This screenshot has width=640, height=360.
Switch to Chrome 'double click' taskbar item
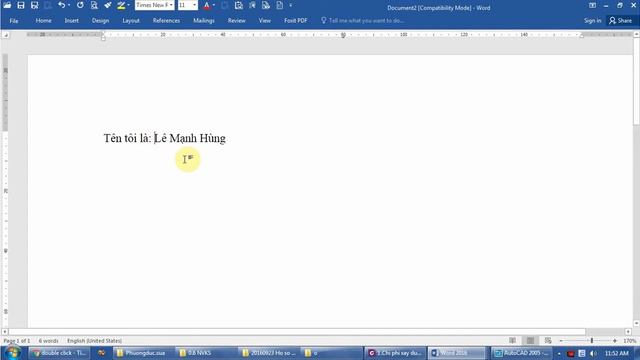(x=60, y=353)
